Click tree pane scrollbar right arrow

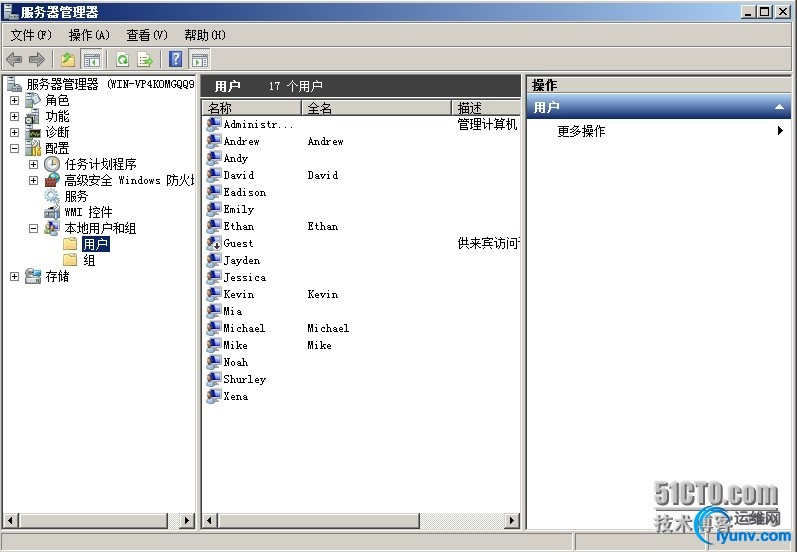pos(187,520)
